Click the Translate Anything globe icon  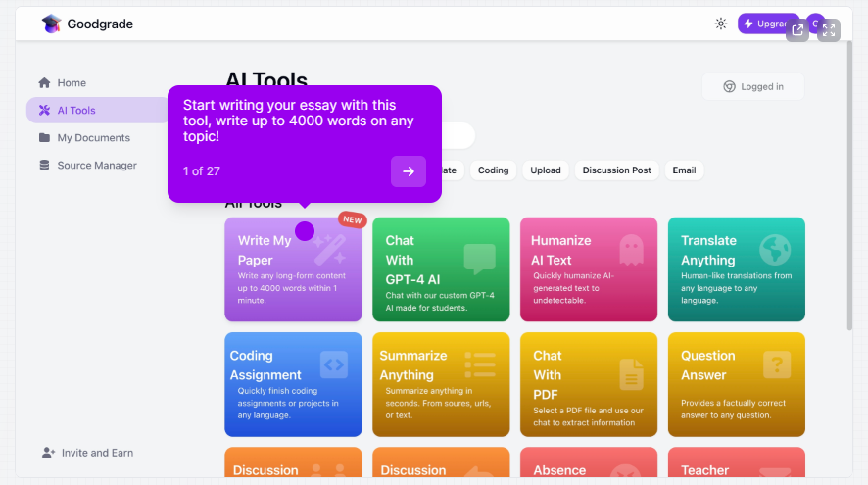[x=775, y=250]
